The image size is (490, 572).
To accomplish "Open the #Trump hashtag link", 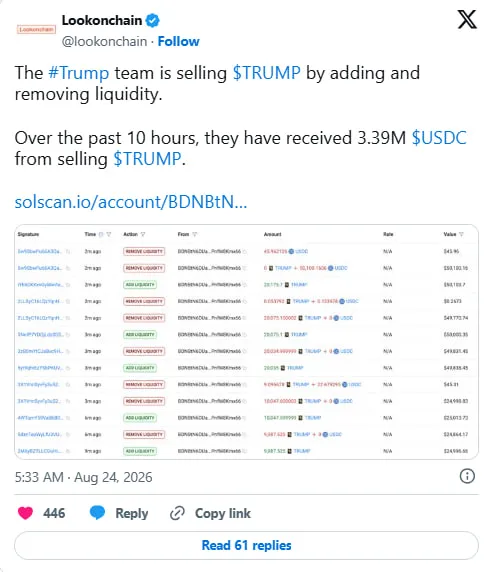I will click(x=79, y=73).
